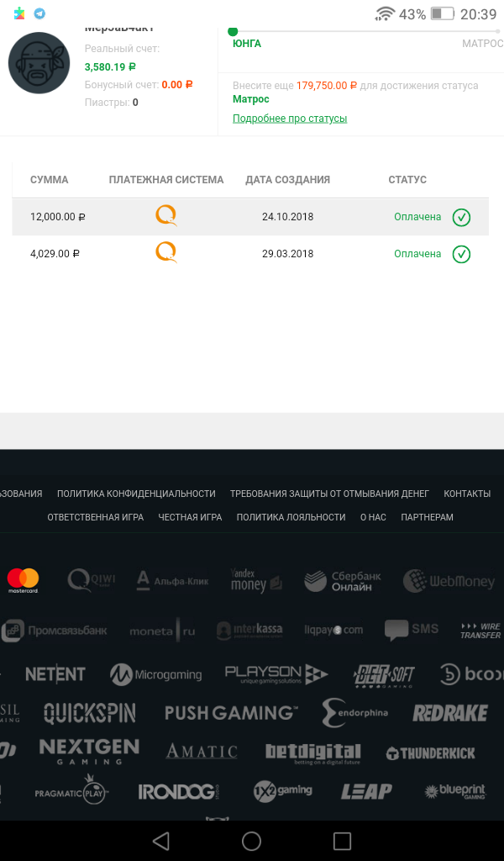Click the paid checkmark for 29.03.2018 payment
Screen dimensions: 504x861
(x=461, y=254)
